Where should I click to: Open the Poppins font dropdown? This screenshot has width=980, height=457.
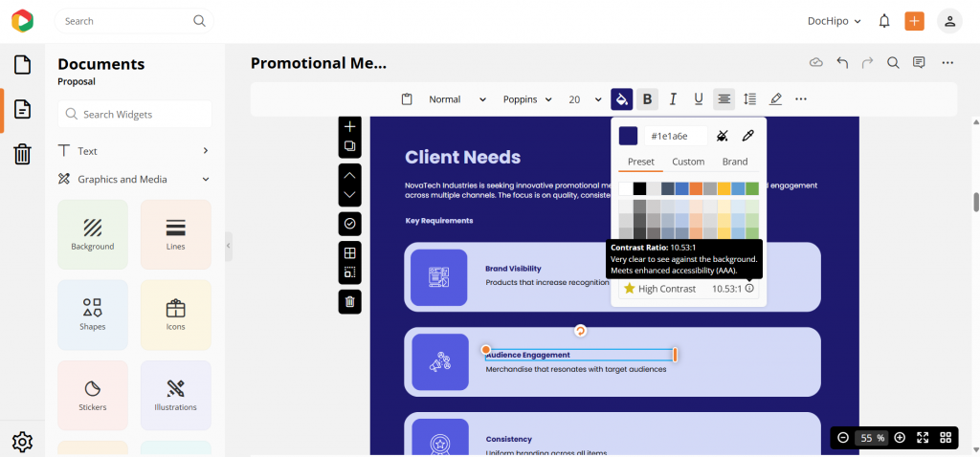(527, 99)
